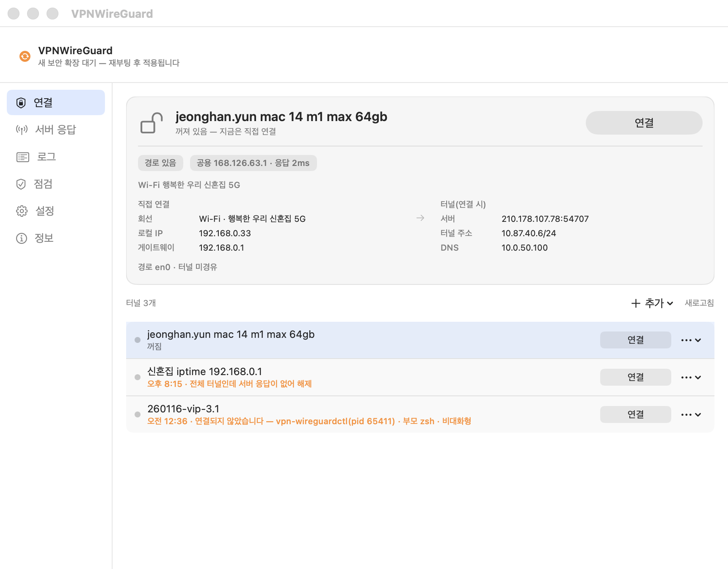This screenshot has height=569, width=728.
Task: Click the large 연결 button in the tunnel card
Action: [644, 123]
